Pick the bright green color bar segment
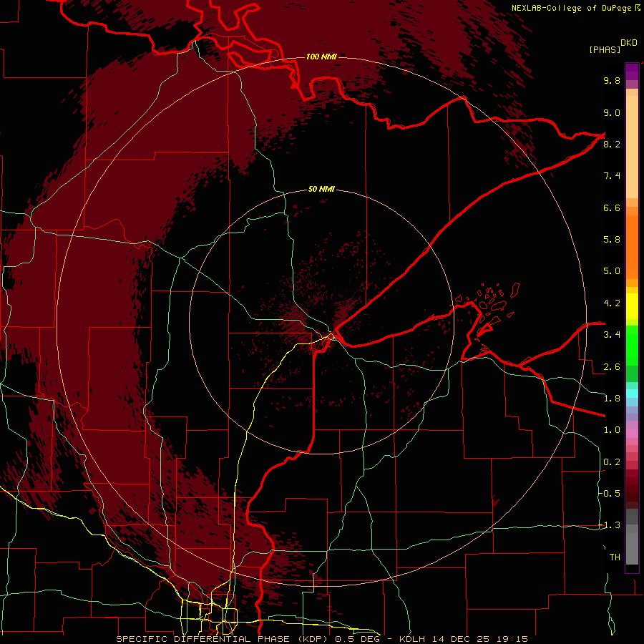The height and width of the screenshot is (644, 644). [x=632, y=345]
